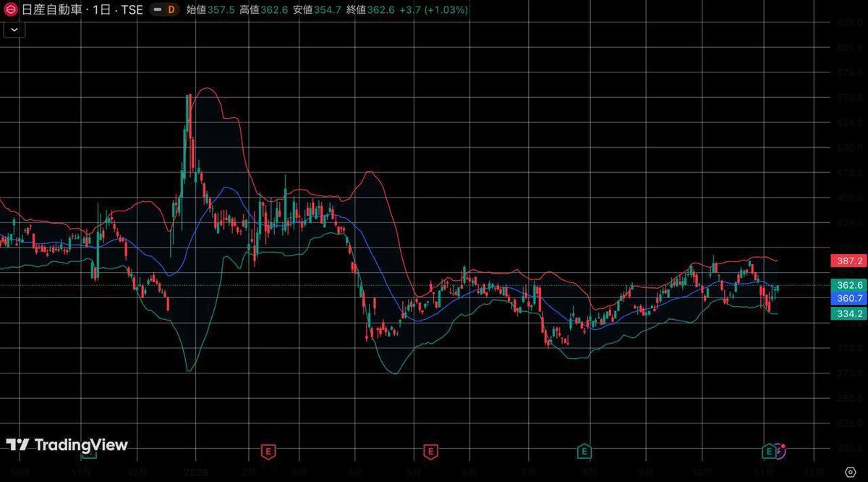
Task: Click the 安値 low value 354.7 in legend
Action: (x=328, y=10)
